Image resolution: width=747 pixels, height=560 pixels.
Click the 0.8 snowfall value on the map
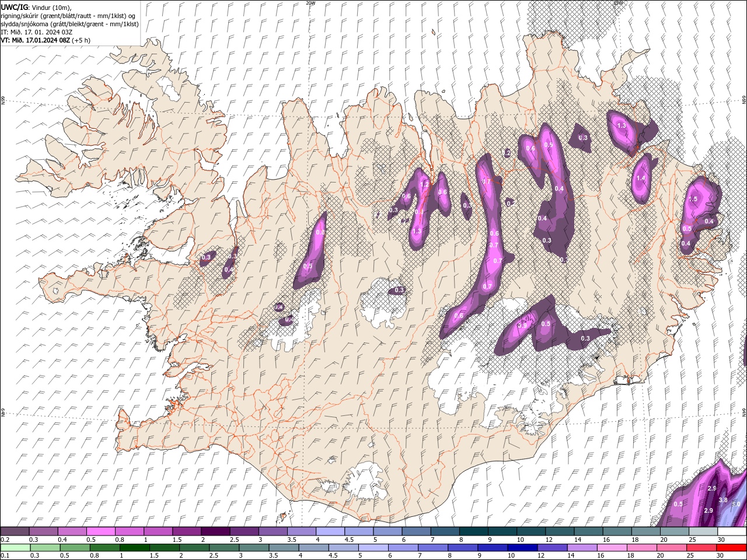[320, 232]
